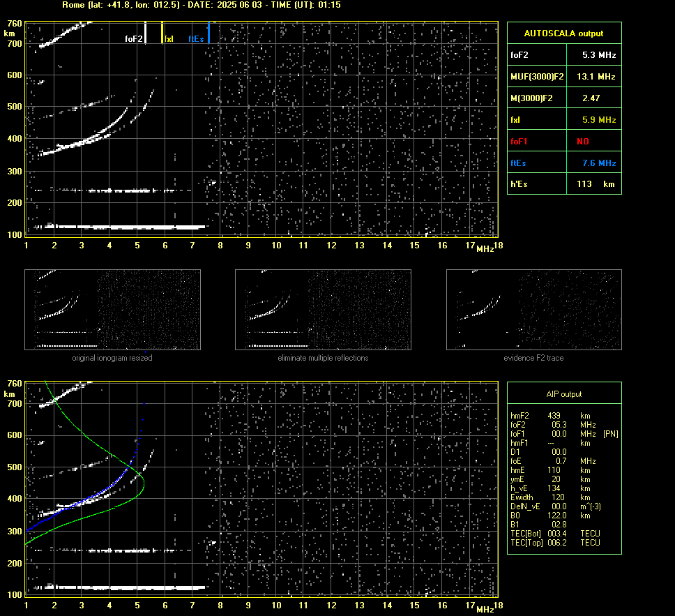This screenshot has height=616, width=675.
Task: Click the "eliminate multiple reflections" caption
Action: pyautogui.click(x=323, y=358)
